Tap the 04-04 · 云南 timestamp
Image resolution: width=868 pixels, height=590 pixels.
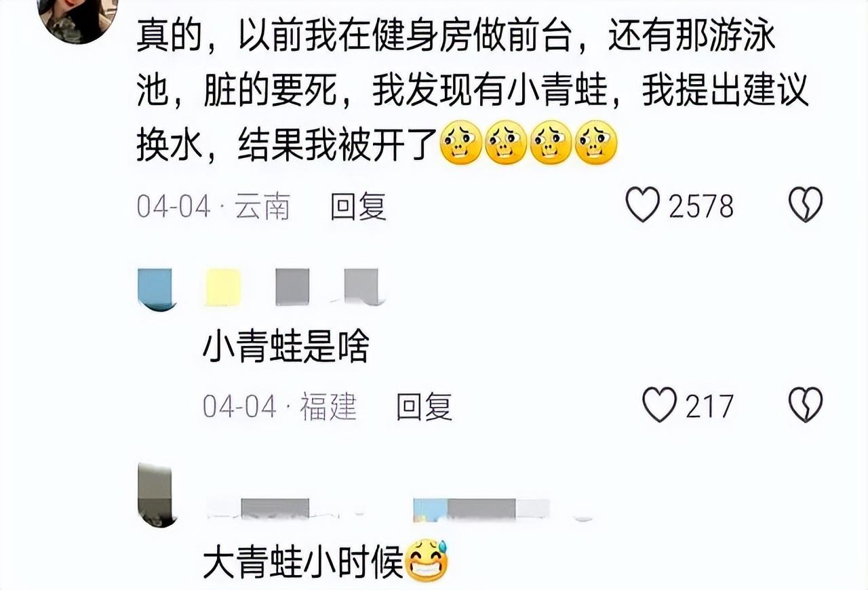[214, 206]
